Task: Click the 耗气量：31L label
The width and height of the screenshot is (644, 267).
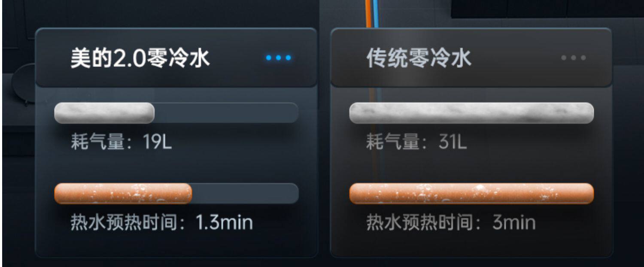Action: point(416,142)
